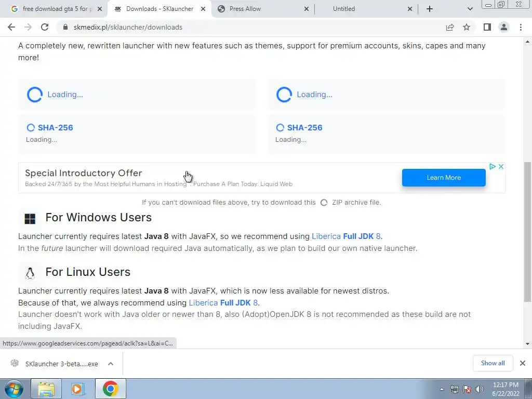Click the taskbar clock showing 12:17 PM
This screenshot has width=532, height=399.
coord(506,389)
